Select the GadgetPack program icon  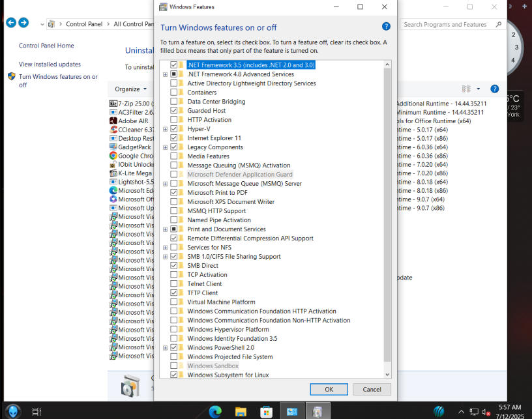(x=113, y=147)
